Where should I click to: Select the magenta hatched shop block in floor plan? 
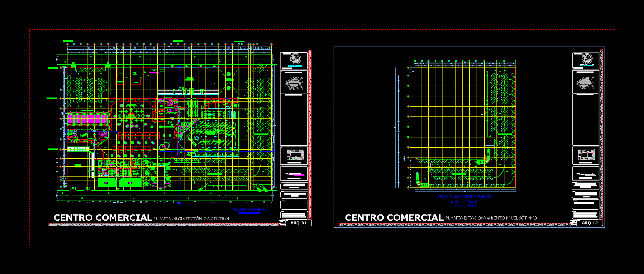coord(87,119)
